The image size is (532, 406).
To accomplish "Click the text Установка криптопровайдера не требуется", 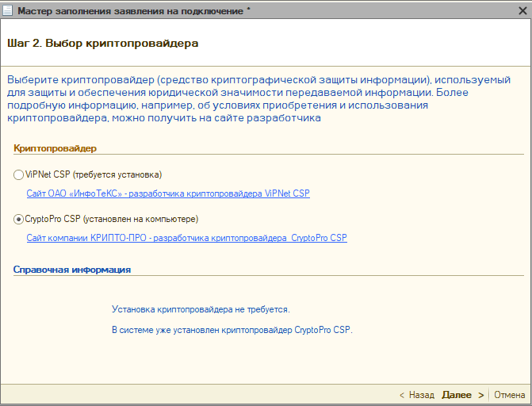I will tap(201, 309).
